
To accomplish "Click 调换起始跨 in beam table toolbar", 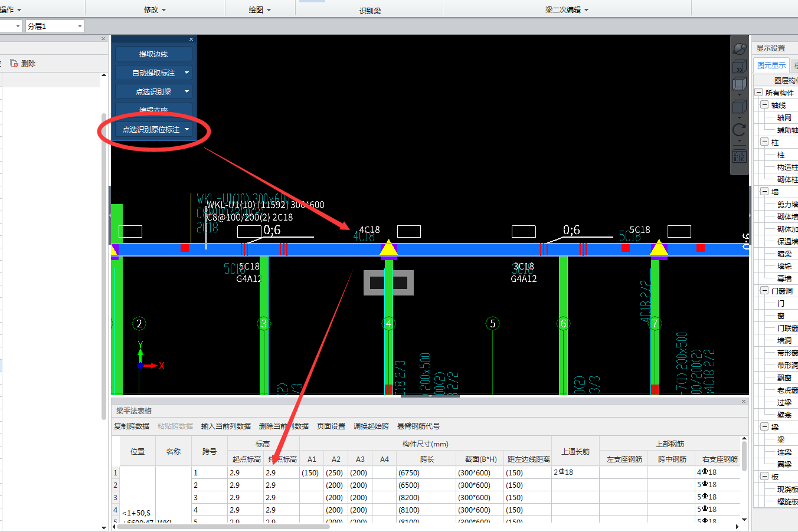I will click(x=371, y=426).
